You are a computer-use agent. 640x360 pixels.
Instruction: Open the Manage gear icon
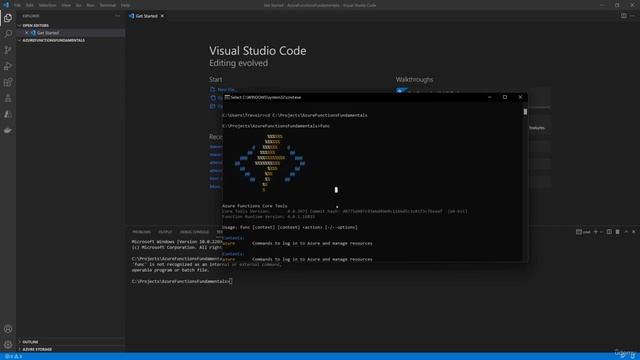8,345
